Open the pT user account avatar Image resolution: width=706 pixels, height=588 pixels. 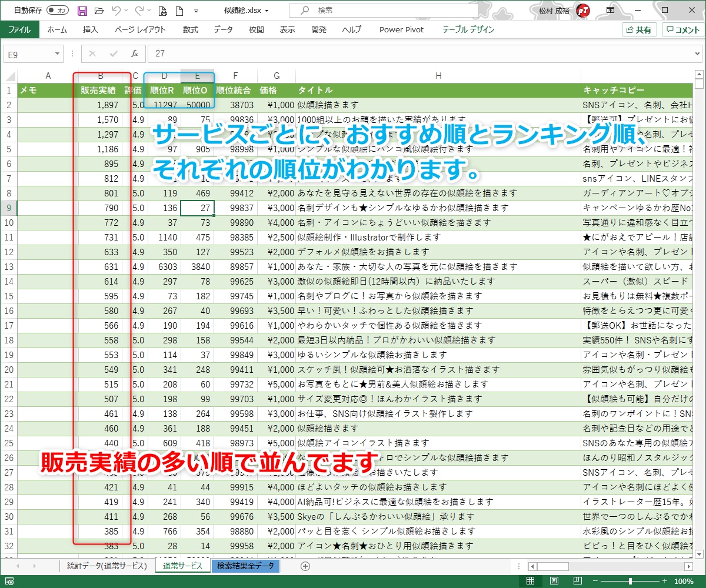[583, 10]
